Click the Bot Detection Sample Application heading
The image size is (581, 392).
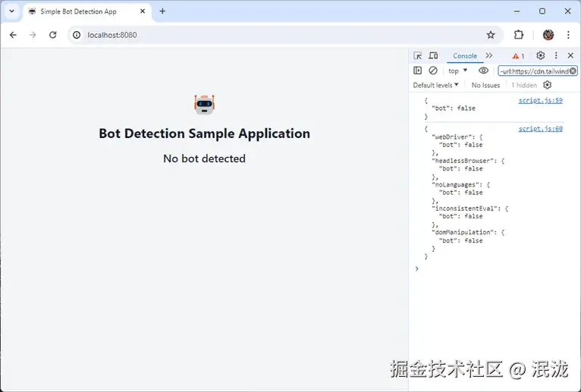[204, 133]
